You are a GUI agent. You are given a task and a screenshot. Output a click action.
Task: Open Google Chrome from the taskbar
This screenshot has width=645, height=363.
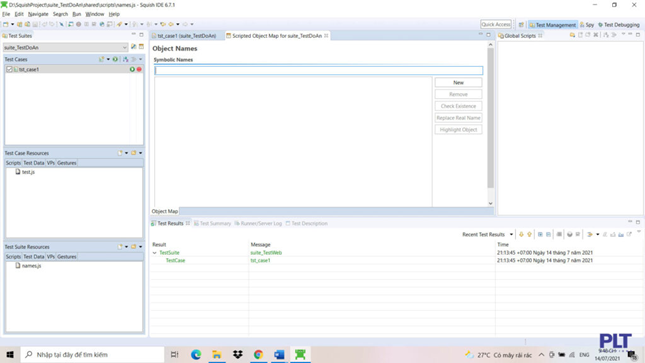pos(258,354)
